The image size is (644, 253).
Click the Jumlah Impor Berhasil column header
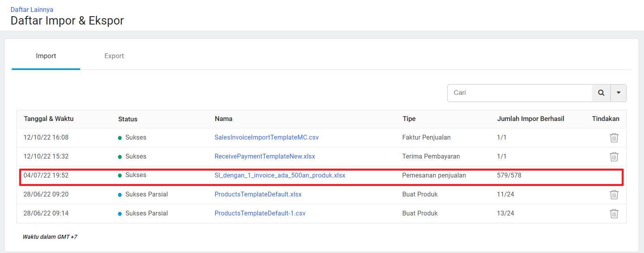point(530,119)
